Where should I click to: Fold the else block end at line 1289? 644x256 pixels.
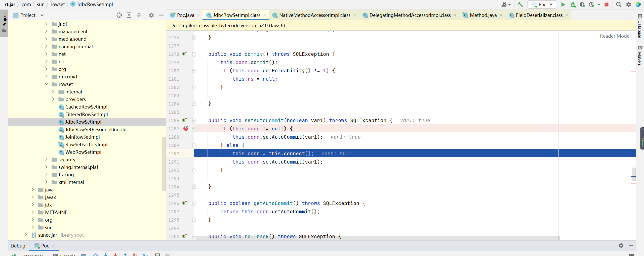194,145
